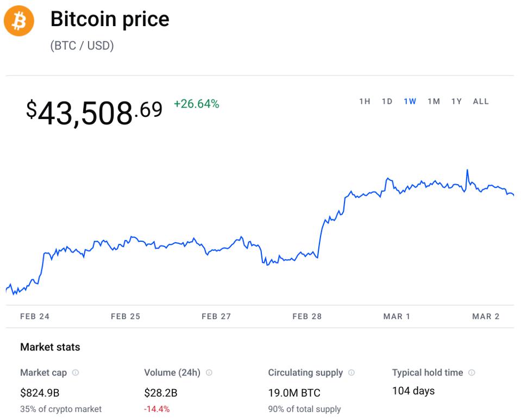Click the FEB 24 date label
Image resolution: width=521 pixels, height=420 pixels.
pyautogui.click(x=35, y=316)
